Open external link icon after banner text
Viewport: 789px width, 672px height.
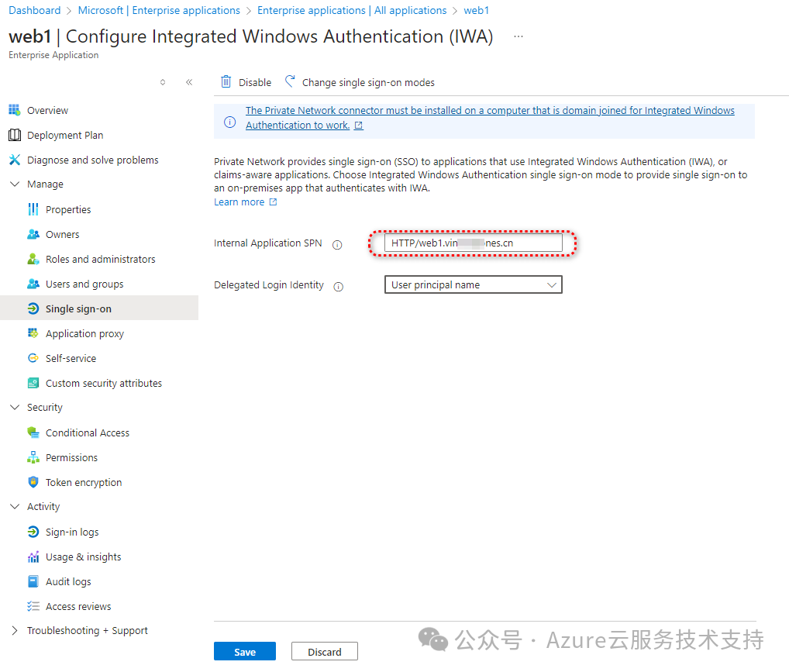pos(359,126)
